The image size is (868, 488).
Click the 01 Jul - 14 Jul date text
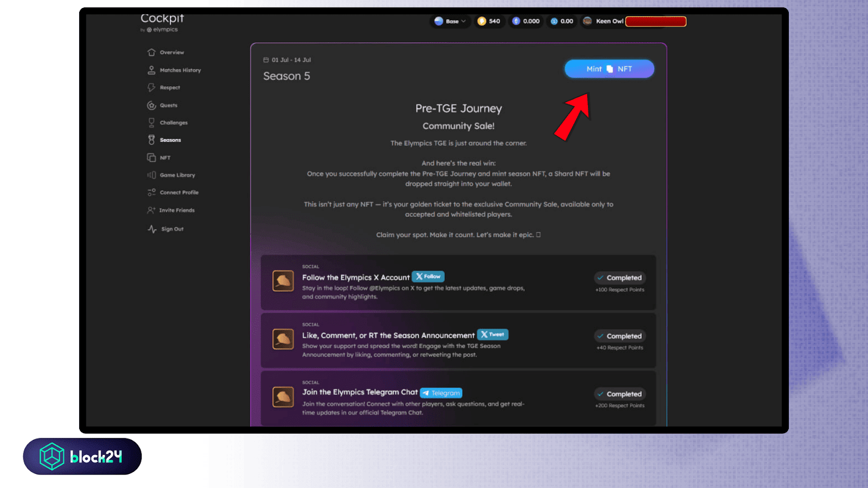(291, 60)
